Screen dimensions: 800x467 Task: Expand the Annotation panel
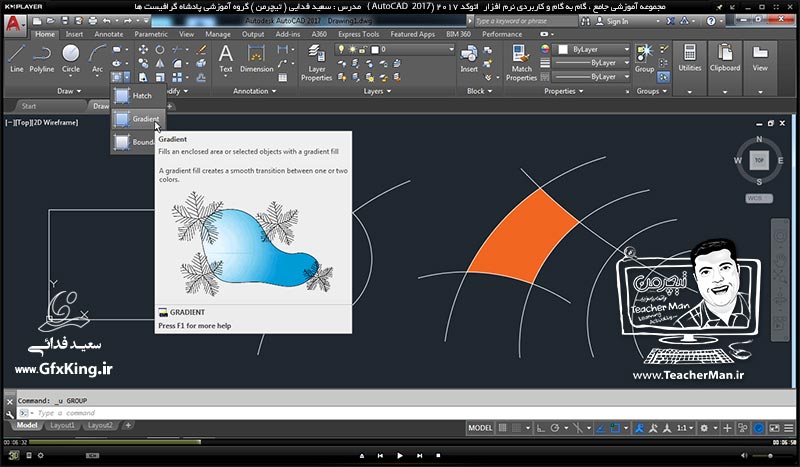click(254, 91)
